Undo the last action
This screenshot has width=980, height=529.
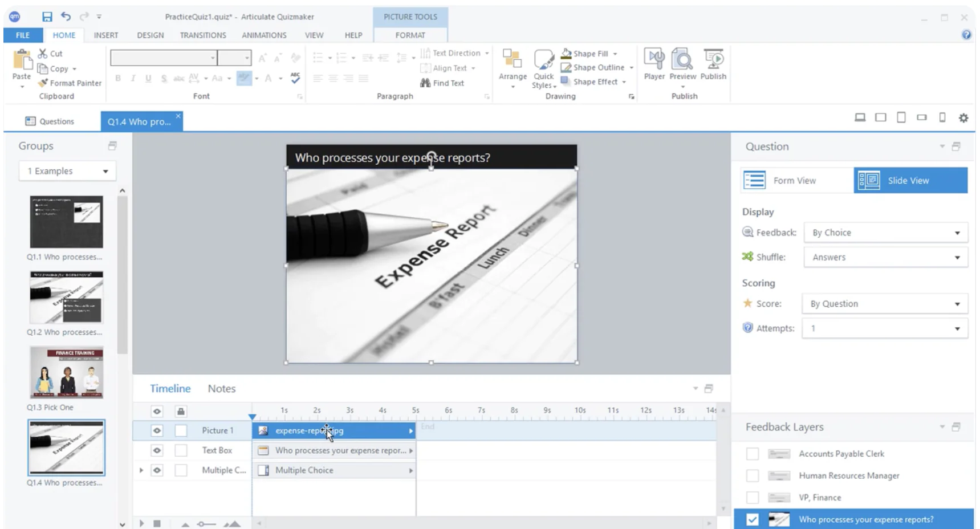66,17
